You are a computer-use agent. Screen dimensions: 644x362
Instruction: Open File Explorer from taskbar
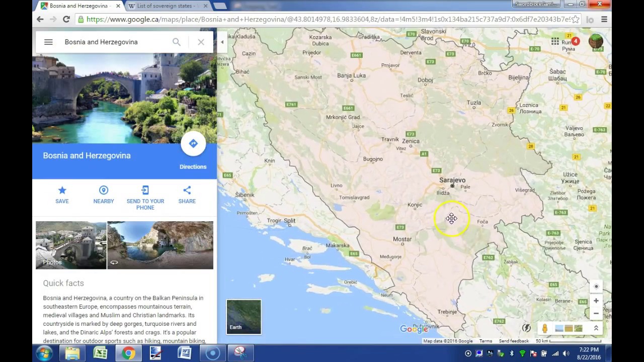click(72, 353)
